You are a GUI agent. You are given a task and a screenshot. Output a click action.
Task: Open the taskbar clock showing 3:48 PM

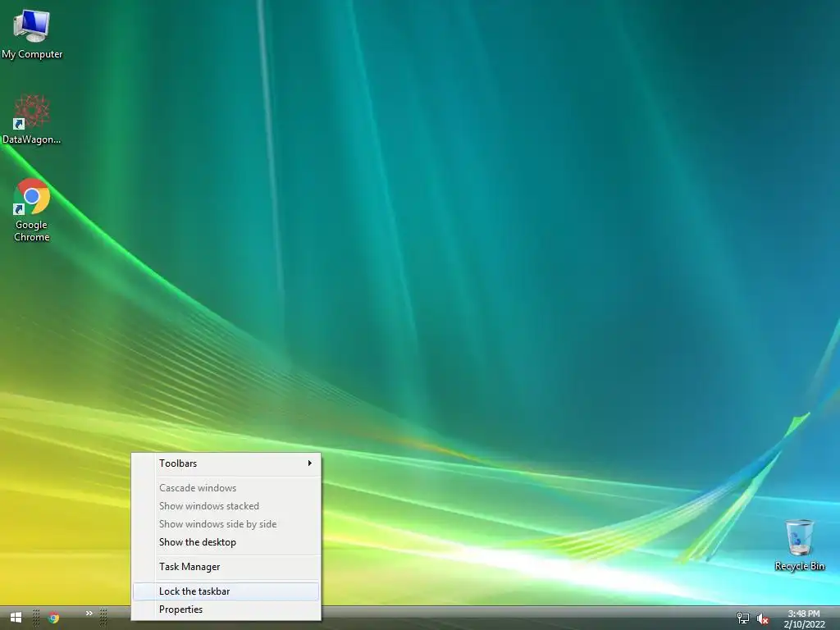tap(804, 619)
